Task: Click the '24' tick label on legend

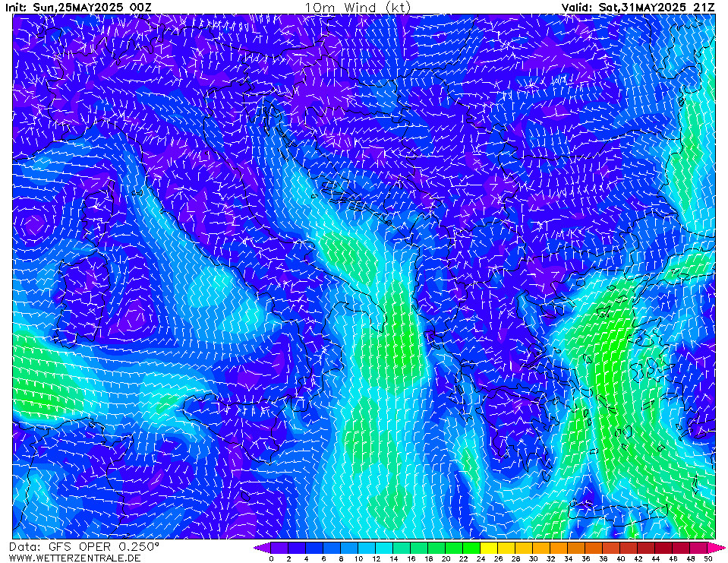Action: tap(481, 558)
